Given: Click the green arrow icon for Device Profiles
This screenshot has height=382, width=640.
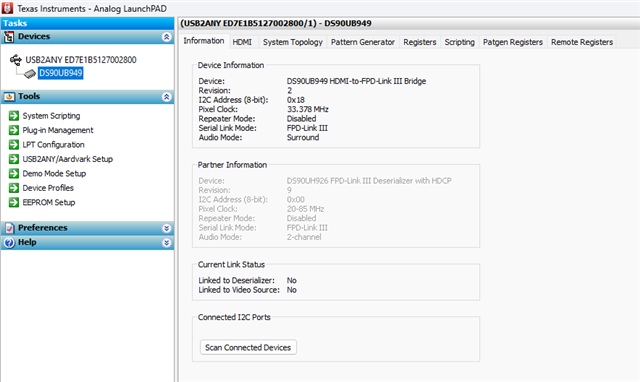Looking at the screenshot, I should pos(14,188).
